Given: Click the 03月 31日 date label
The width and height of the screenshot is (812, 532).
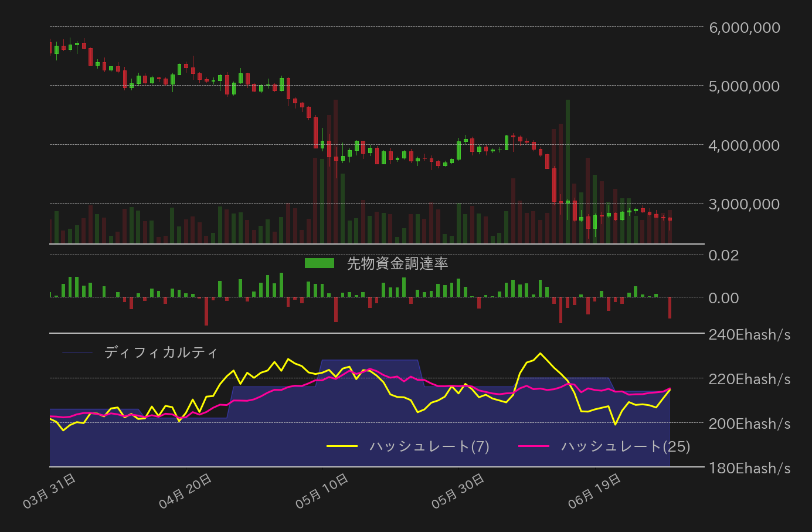Looking at the screenshot, I should [50, 491].
